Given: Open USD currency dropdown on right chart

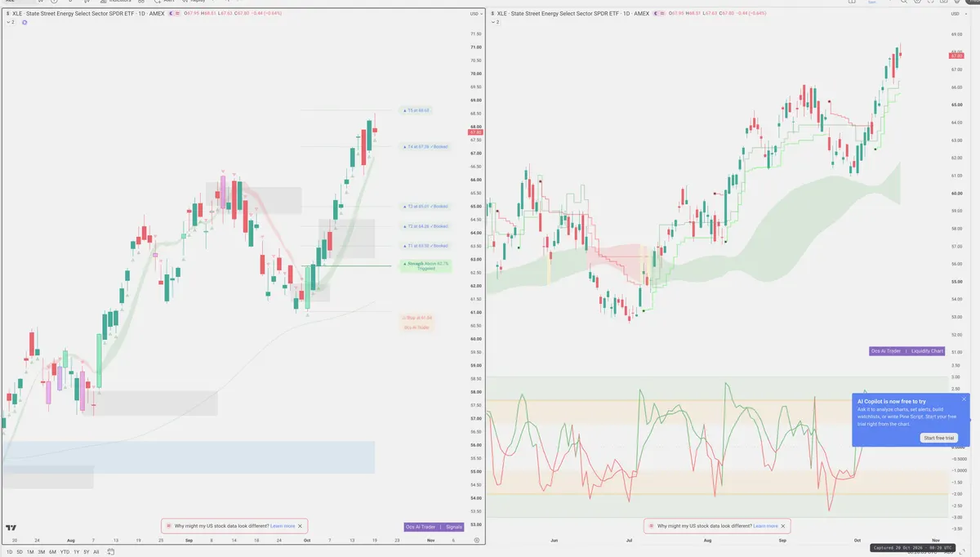Looking at the screenshot, I should (x=958, y=14).
